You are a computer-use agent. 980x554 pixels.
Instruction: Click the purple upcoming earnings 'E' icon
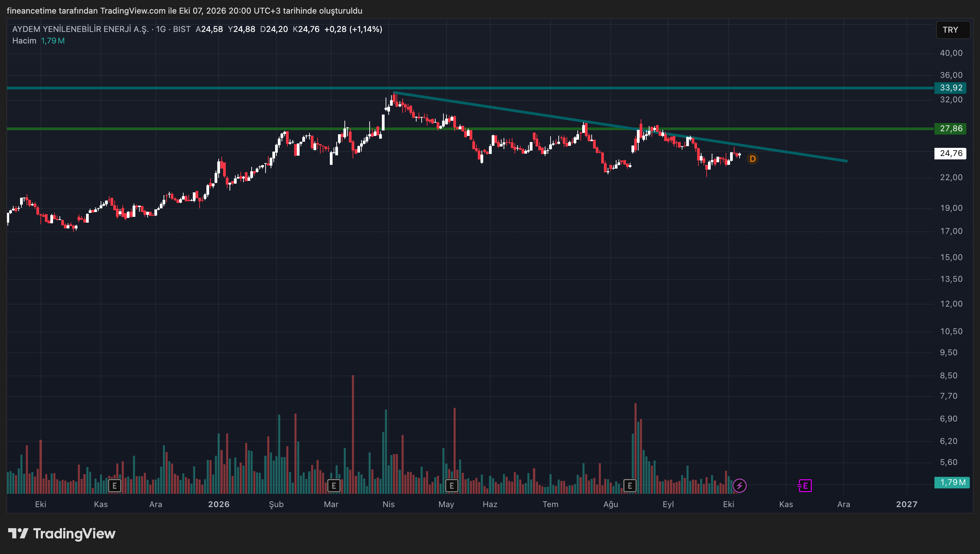[x=805, y=486]
